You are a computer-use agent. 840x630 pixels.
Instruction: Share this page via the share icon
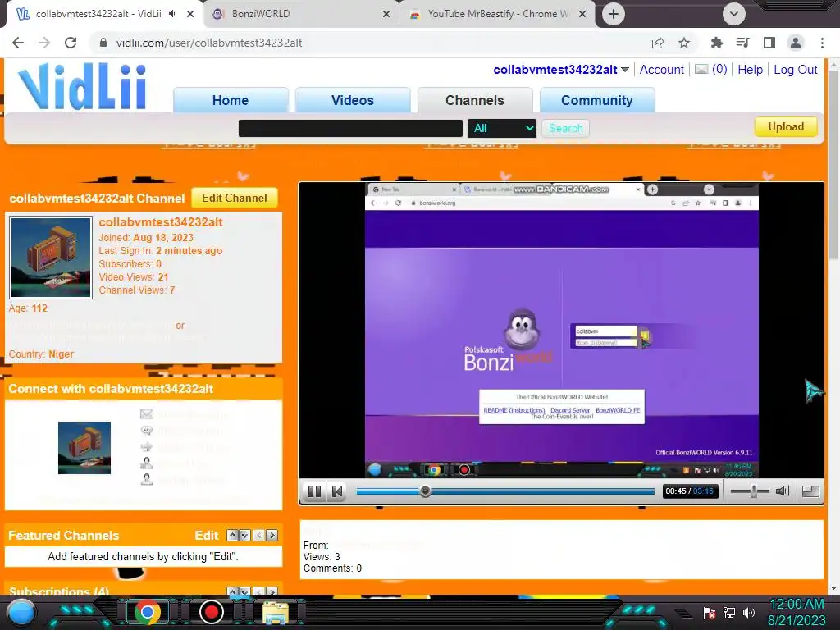pyautogui.click(x=658, y=43)
